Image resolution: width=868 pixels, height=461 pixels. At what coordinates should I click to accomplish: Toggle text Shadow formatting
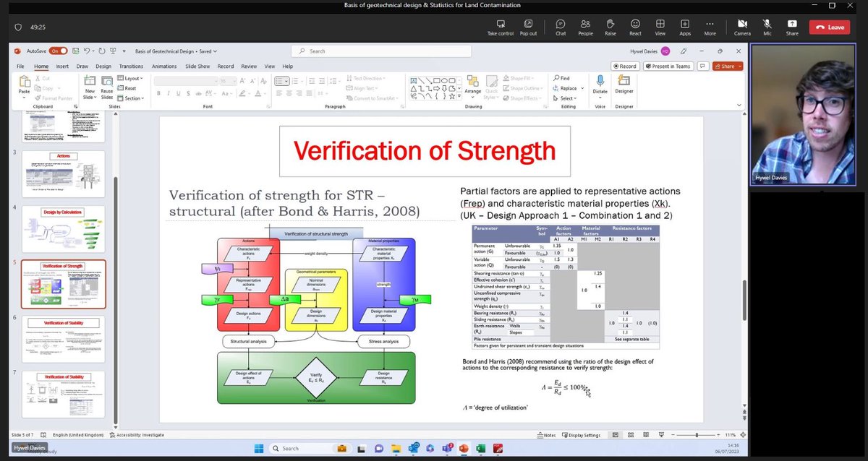187,93
